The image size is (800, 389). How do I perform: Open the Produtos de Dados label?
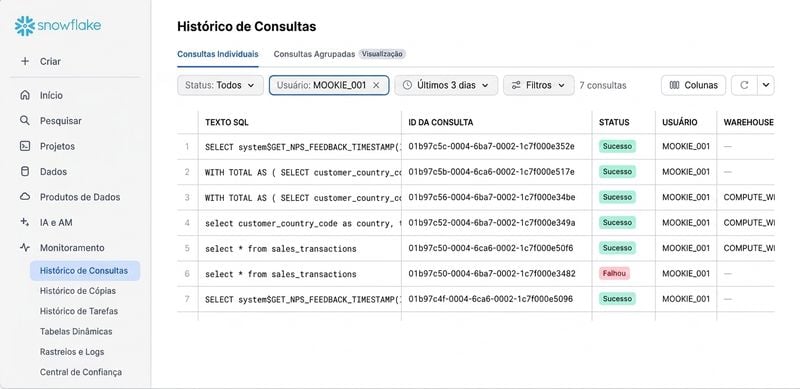(x=80, y=197)
